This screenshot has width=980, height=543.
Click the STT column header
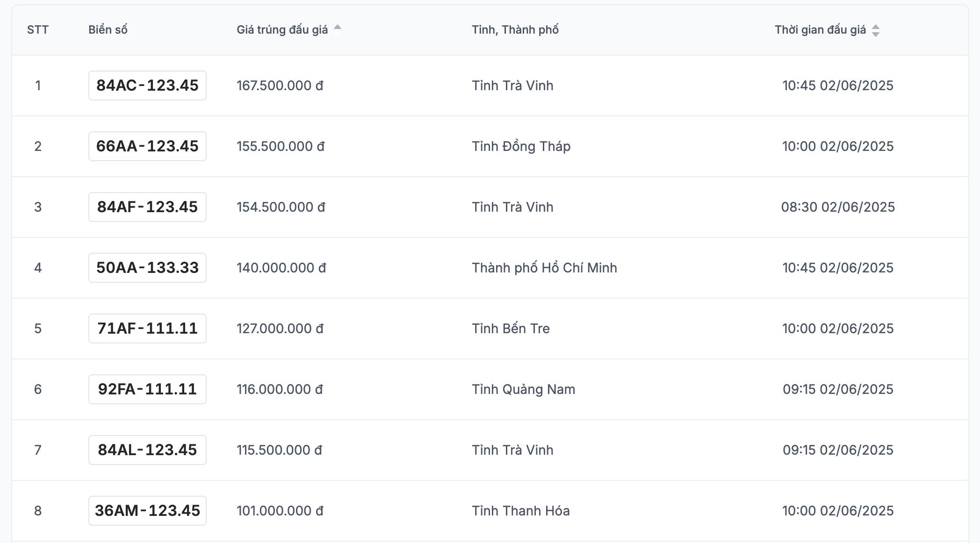(x=38, y=30)
